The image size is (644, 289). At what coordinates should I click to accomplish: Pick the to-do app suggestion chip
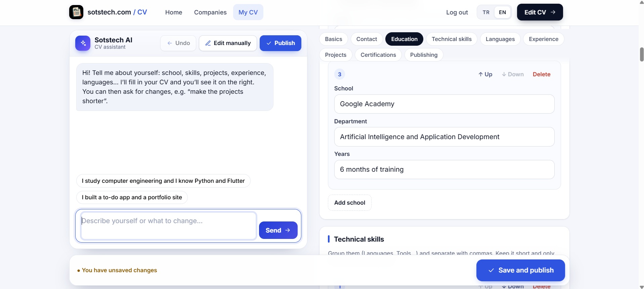[132, 197]
